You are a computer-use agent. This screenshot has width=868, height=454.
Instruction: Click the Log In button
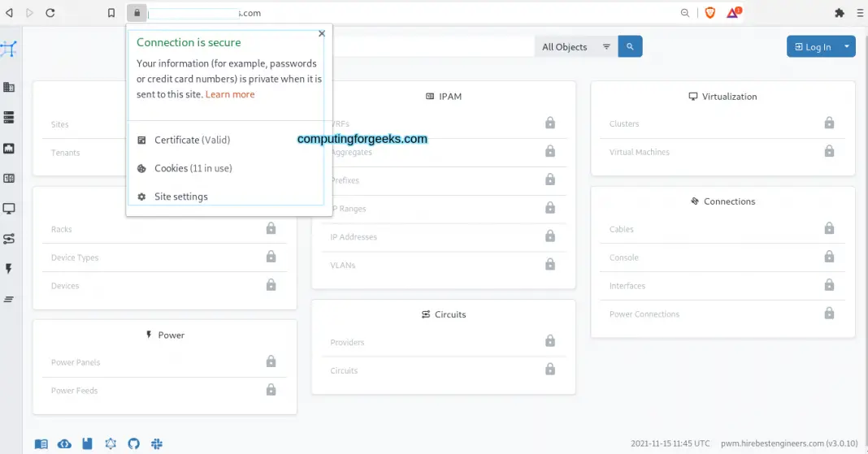(813, 46)
